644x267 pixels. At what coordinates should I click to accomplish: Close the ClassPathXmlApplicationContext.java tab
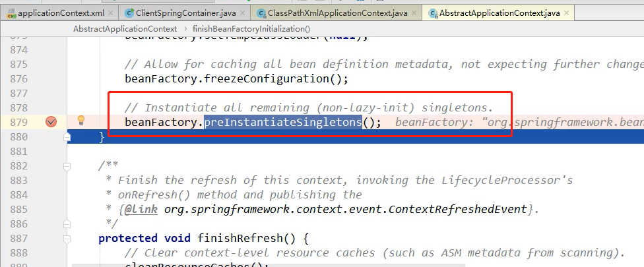click(x=414, y=13)
